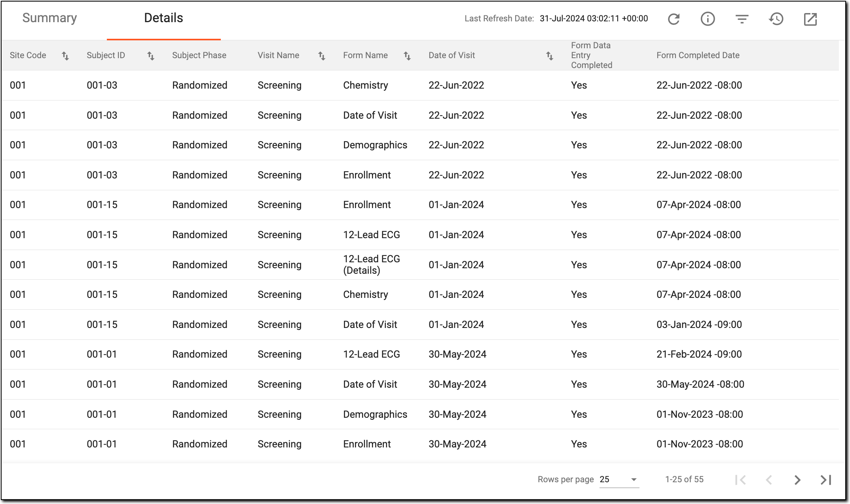Go to the previous page arrow
Viewport: 850px width, 504px height.
[769, 480]
